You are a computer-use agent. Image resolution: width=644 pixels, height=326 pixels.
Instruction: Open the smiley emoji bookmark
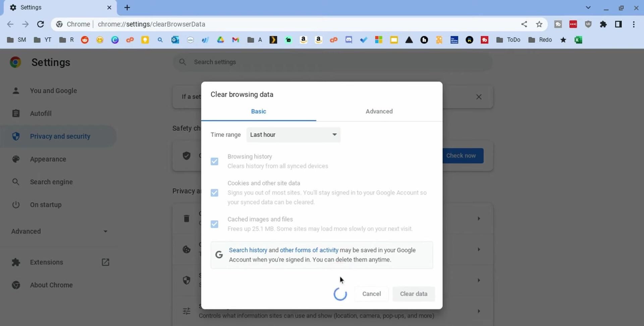(100, 40)
